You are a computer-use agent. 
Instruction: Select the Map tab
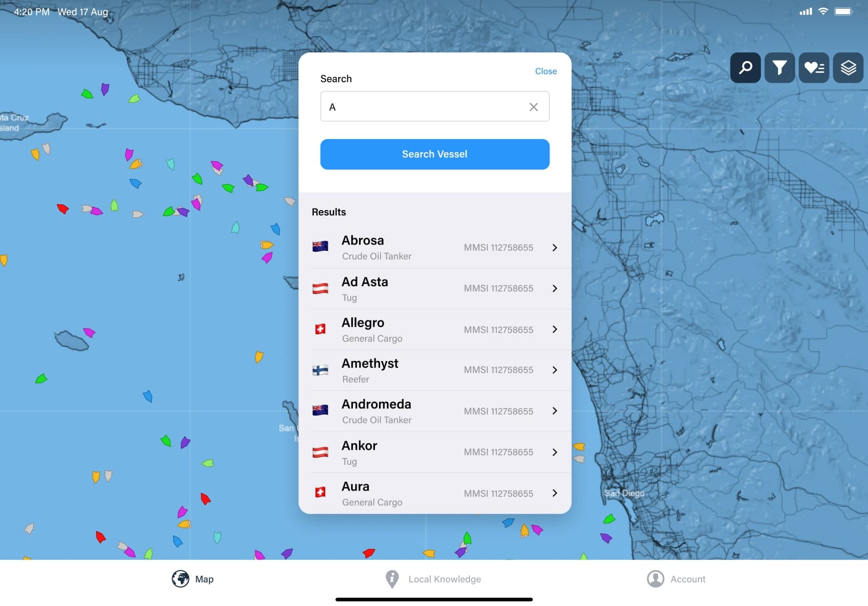pos(193,579)
